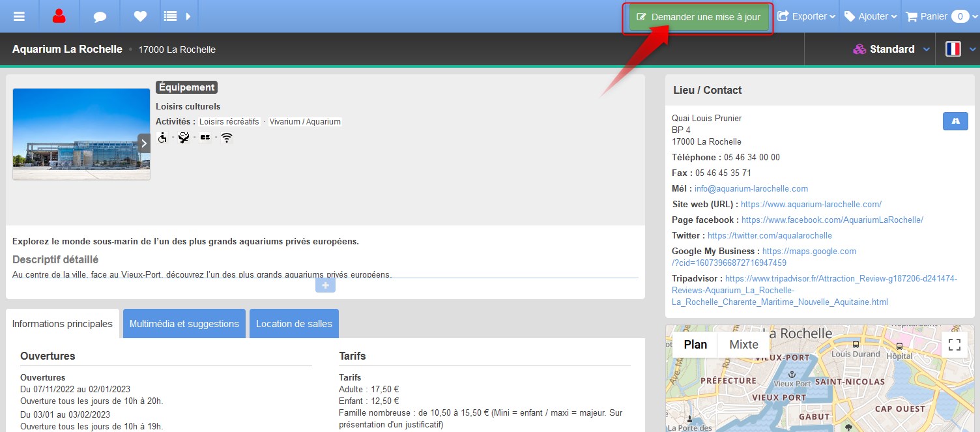Open the list view icon in top bar
Viewport: 980px width, 432px height.
pyautogui.click(x=171, y=16)
